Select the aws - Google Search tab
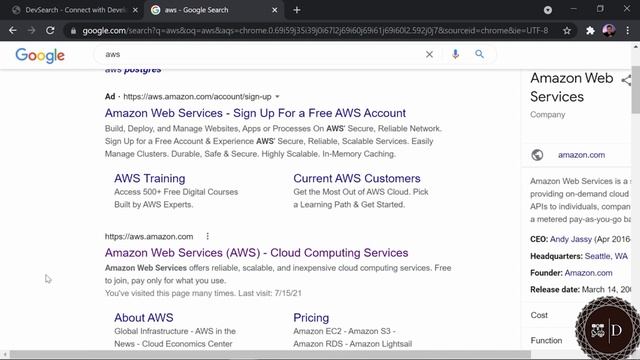This screenshot has height=360, width=640. (213, 10)
